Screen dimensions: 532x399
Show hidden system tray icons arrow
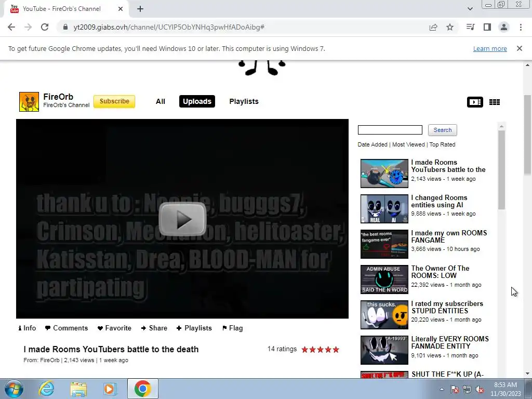click(442, 389)
